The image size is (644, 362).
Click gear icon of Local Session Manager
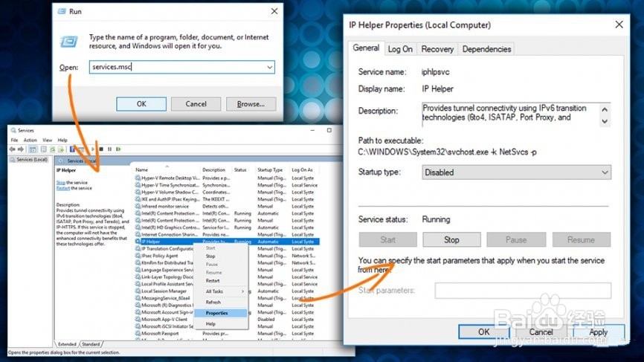click(138, 291)
